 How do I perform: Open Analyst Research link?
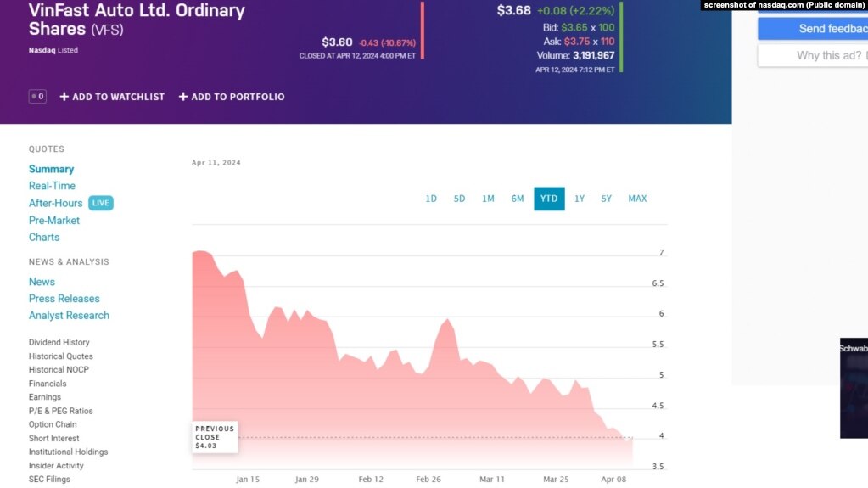point(69,316)
